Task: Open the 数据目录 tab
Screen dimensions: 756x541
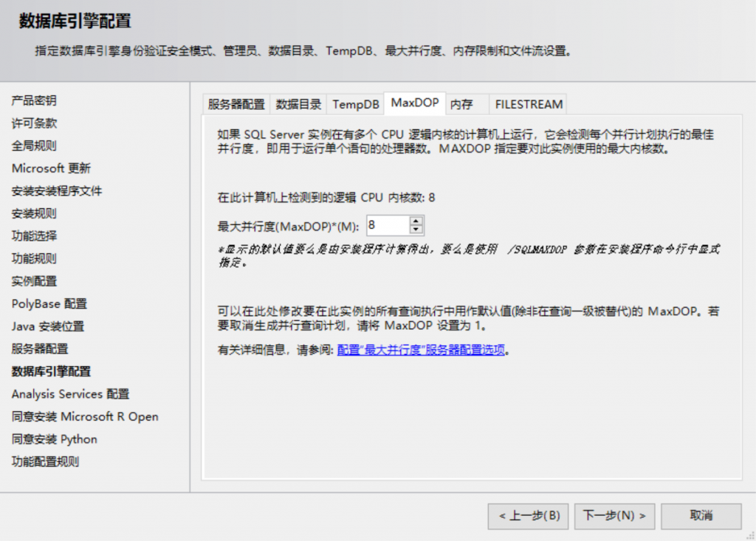Action: point(299,104)
